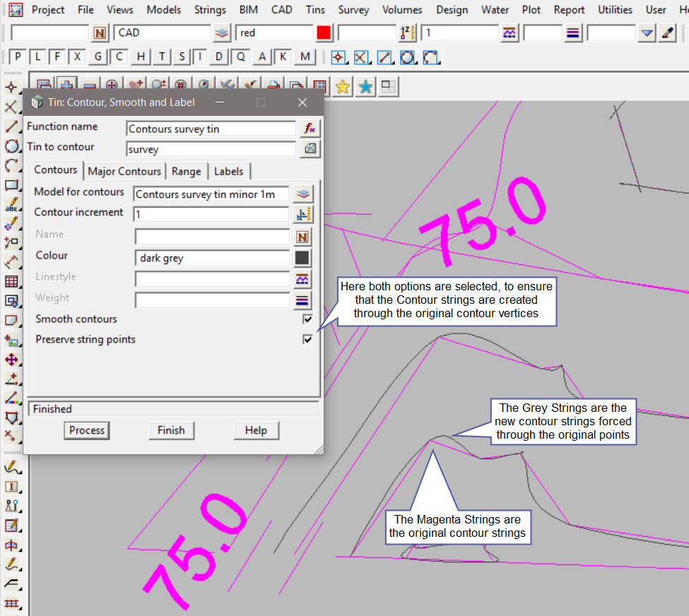Uncheck Preserve string points
Screen dimensions: 689x616
click(x=307, y=340)
